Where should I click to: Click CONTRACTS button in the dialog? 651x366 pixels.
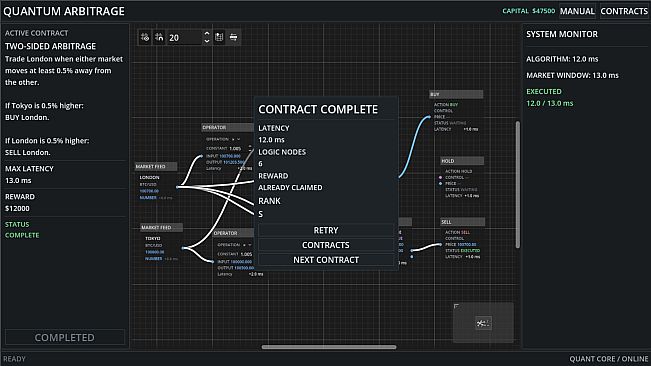point(326,245)
